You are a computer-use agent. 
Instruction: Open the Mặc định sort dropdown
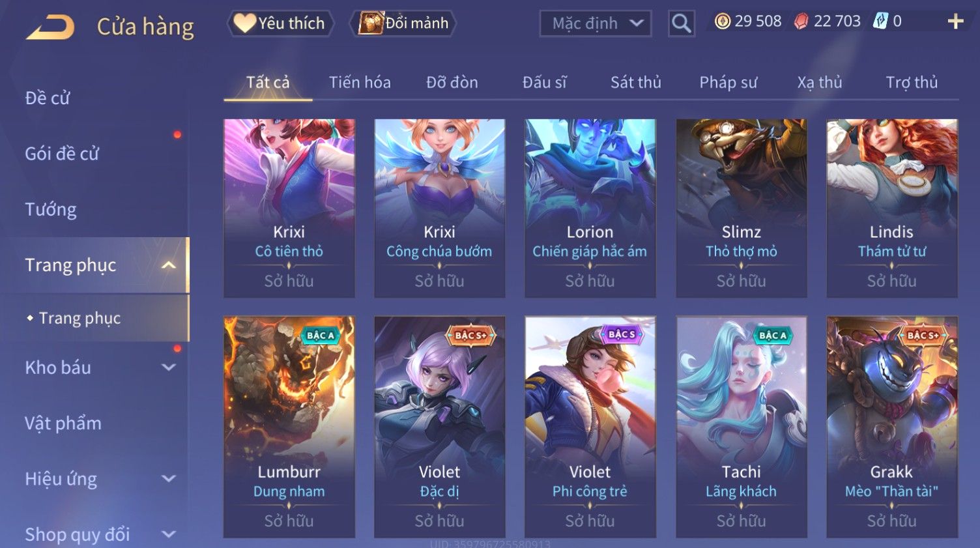[x=596, y=24]
